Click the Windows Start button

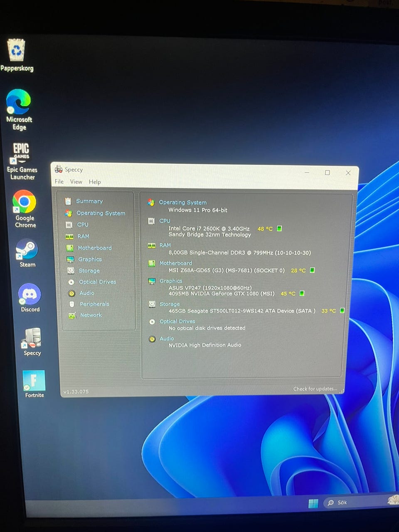click(313, 503)
